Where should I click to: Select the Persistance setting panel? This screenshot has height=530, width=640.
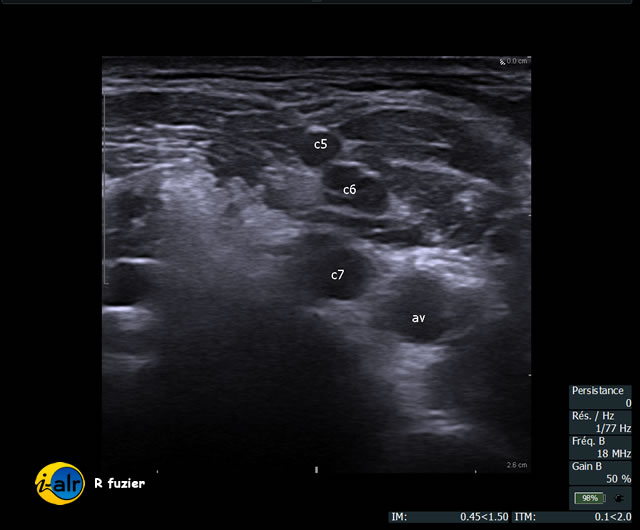(599, 397)
